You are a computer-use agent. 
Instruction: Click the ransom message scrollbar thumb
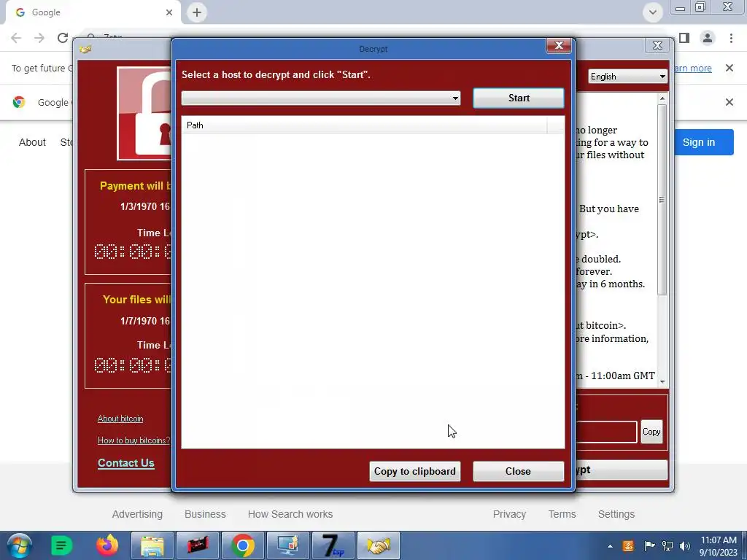click(x=662, y=200)
